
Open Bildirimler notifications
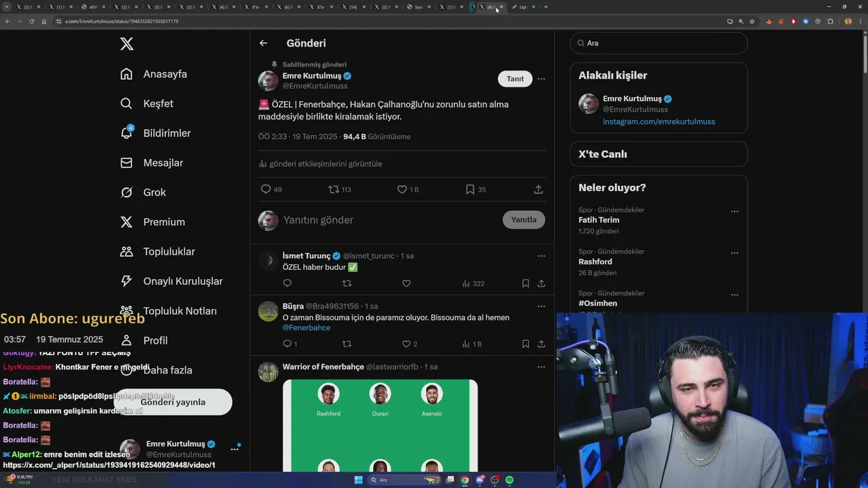pyautogui.click(x=155, y=134)
